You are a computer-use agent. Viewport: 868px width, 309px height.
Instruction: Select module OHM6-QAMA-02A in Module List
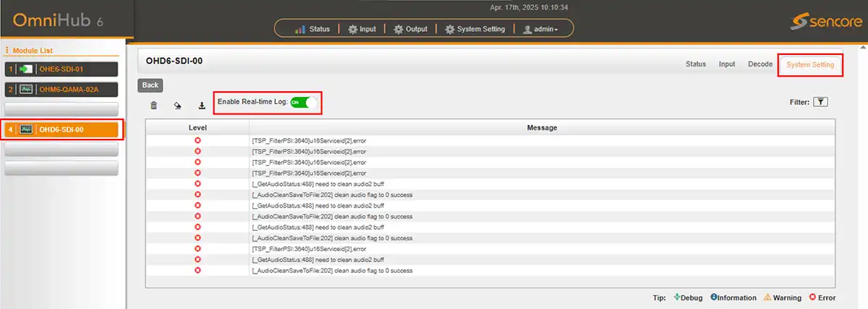61,90
